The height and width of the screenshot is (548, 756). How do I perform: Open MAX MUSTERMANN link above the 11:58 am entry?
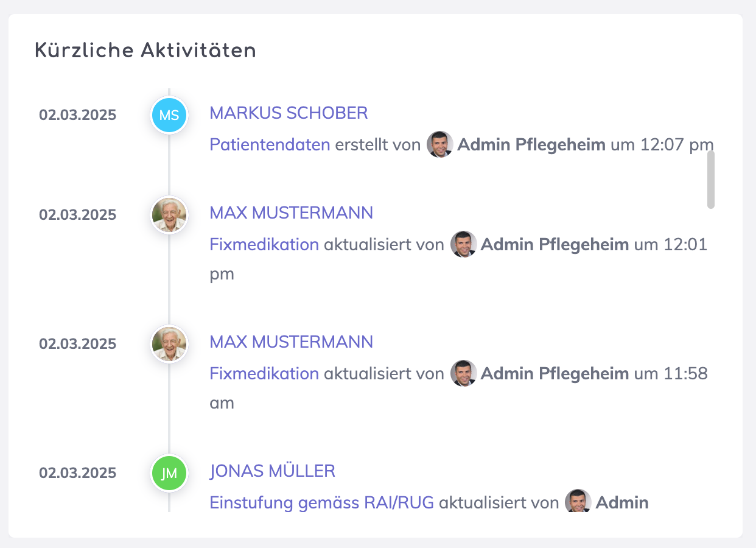291,342
